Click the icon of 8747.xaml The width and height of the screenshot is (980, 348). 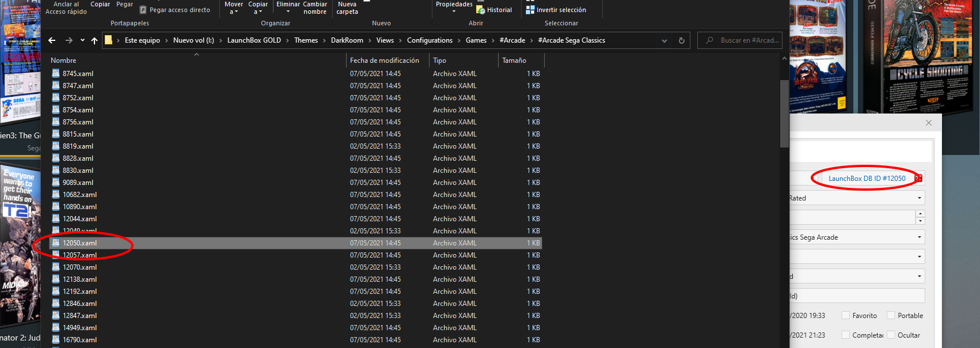[56, 85]
